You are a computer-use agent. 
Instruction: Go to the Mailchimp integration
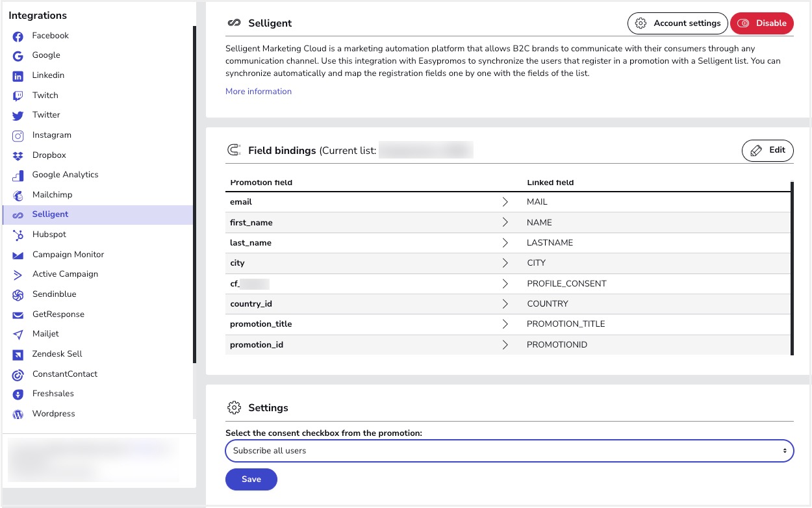[x=52, y=195]
